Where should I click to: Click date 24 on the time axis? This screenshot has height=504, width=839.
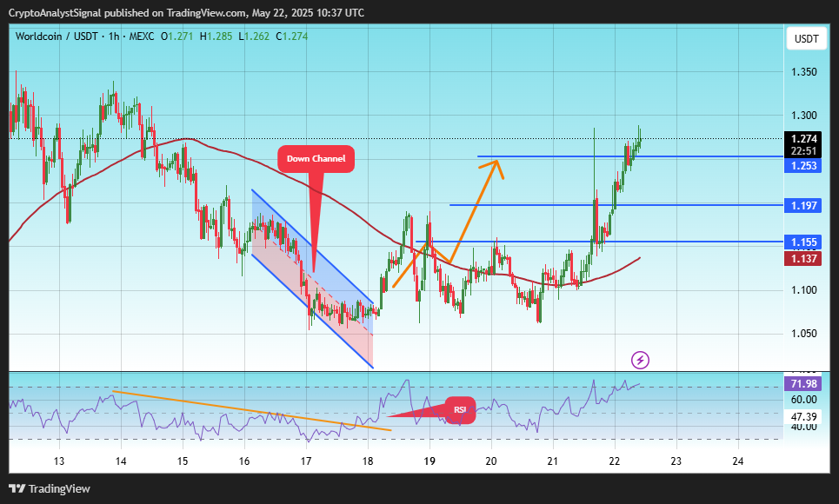coord(738,461)
